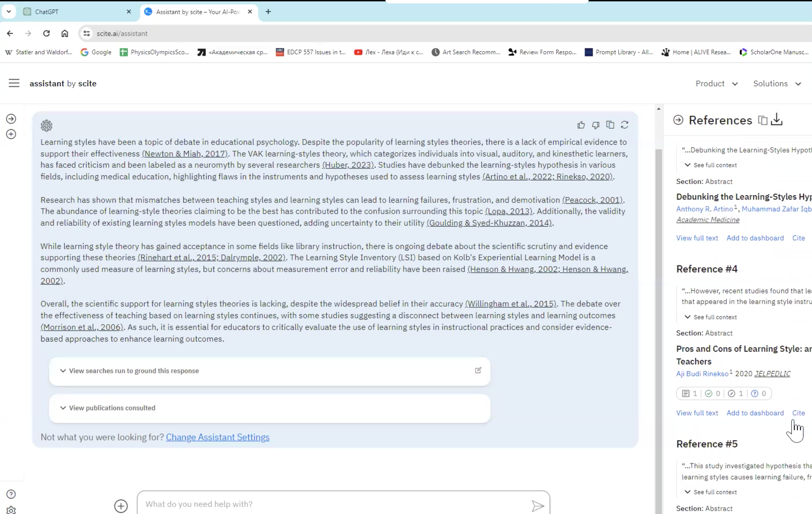
Task: Regenerate the response with refresh icon
Action: pos(624,125)
